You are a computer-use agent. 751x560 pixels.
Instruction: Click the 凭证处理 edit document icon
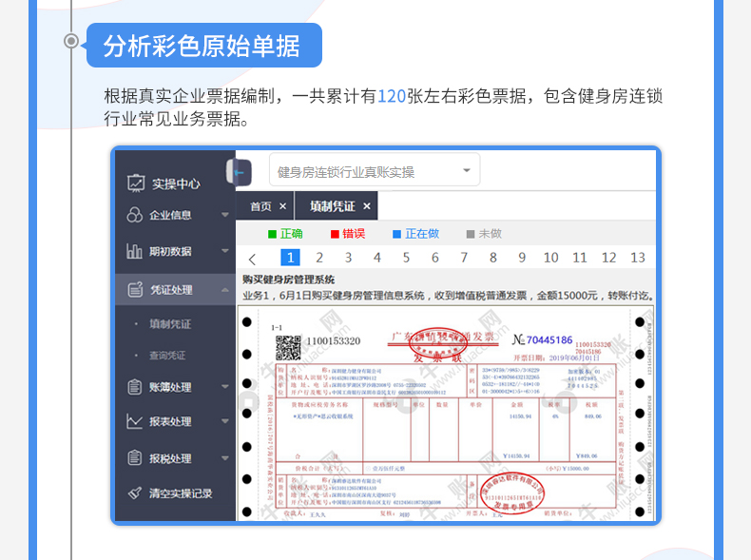pyautogui.click(x=135, y=289)
